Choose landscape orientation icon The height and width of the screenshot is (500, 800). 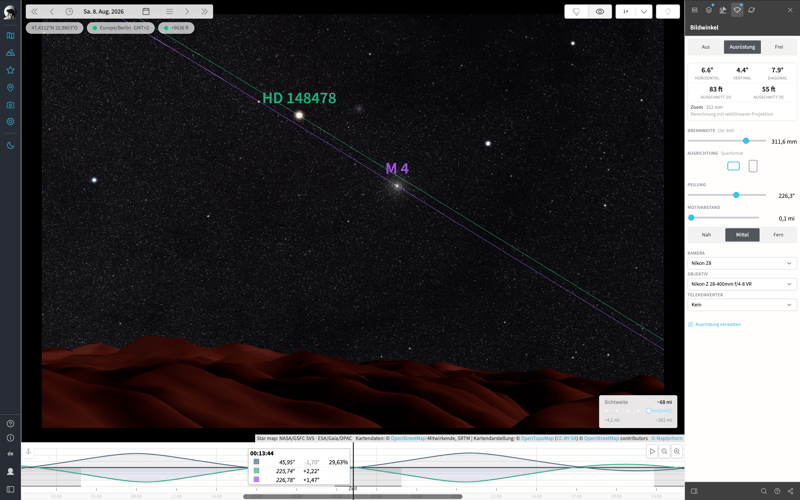pos(733,166)
